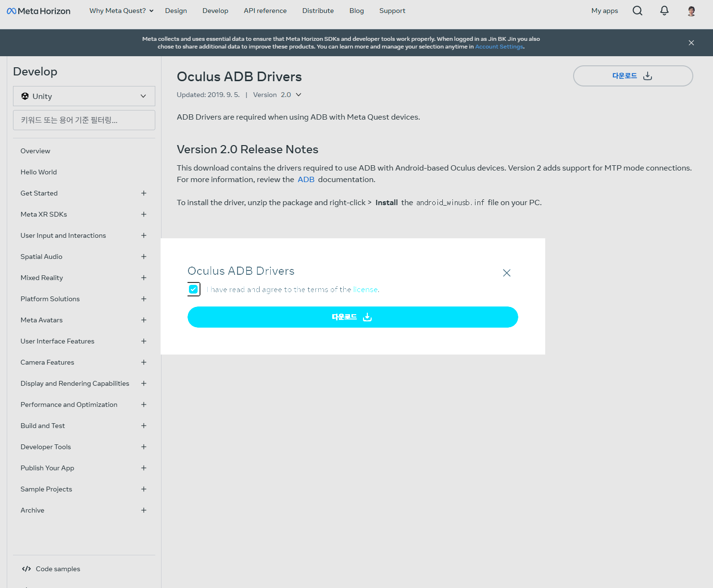Expand Developer Tools plus icon
The image size is (713, 588).
pos(144,447)
